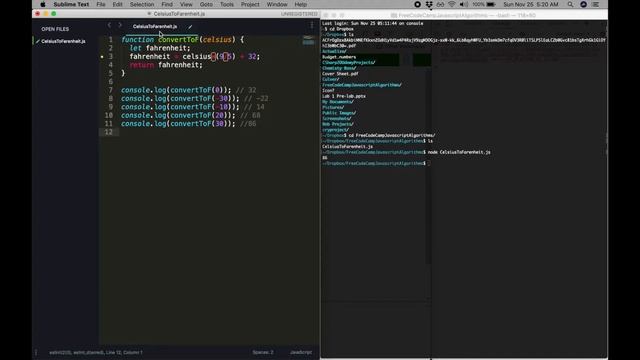640x360 pixels.
Task: Open the Sublime Text application menu
Action: pyautogui.click(x=71, y=4)
